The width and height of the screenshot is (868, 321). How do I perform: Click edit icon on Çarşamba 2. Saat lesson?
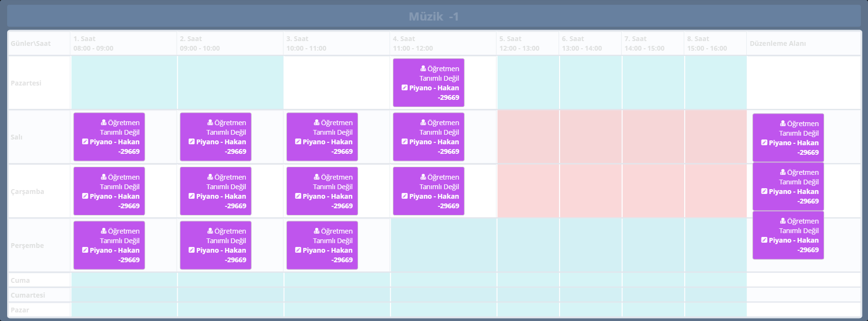coord(191,196)
